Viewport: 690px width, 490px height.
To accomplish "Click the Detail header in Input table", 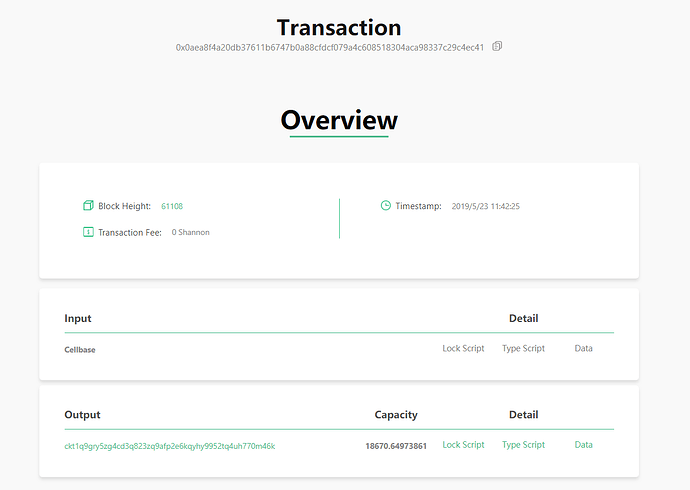I will pyautogui.click(x=524, y=318).
